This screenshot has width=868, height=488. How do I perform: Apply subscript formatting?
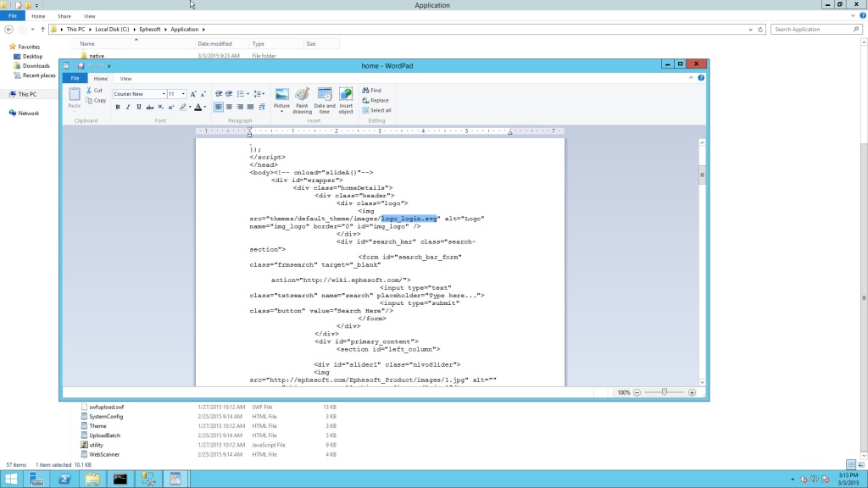pyautogui.click(x=160, y=108)
